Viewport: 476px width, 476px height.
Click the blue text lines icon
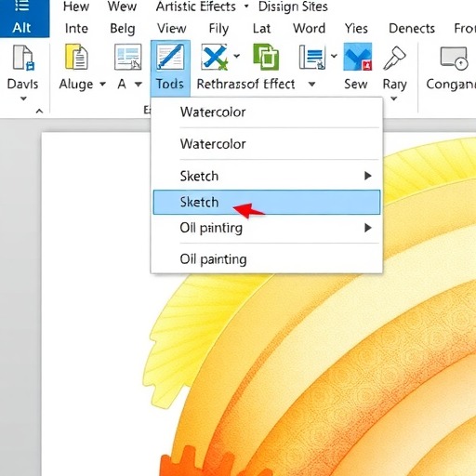pos(312,57)
